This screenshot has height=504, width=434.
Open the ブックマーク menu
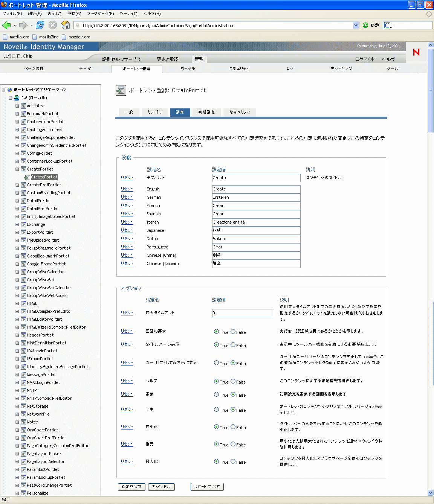[100, 14]
